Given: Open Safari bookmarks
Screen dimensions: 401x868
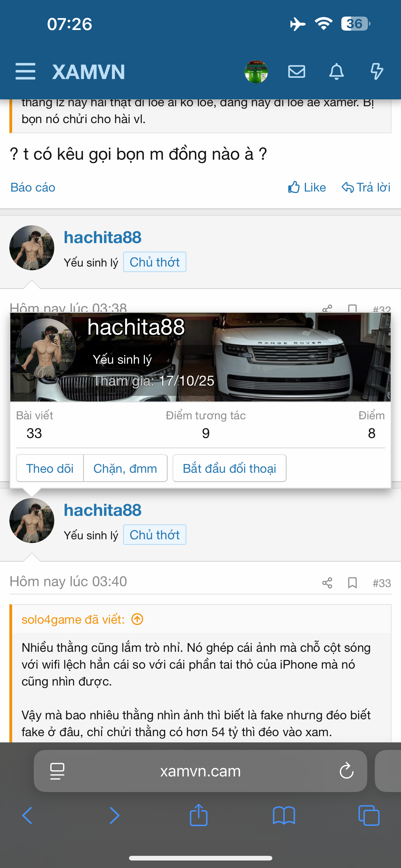Looking at the screenshot, I should (x=284, y=816).
